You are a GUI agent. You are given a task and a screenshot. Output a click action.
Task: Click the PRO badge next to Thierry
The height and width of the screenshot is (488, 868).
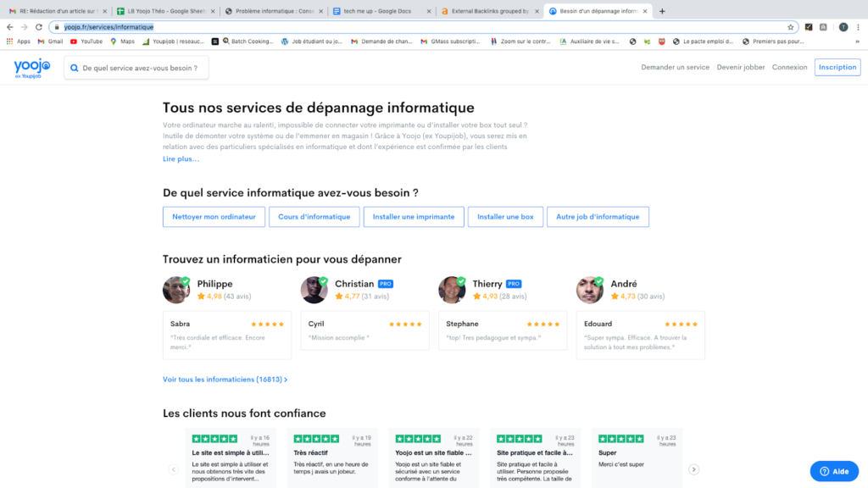(x=514, y=284)
